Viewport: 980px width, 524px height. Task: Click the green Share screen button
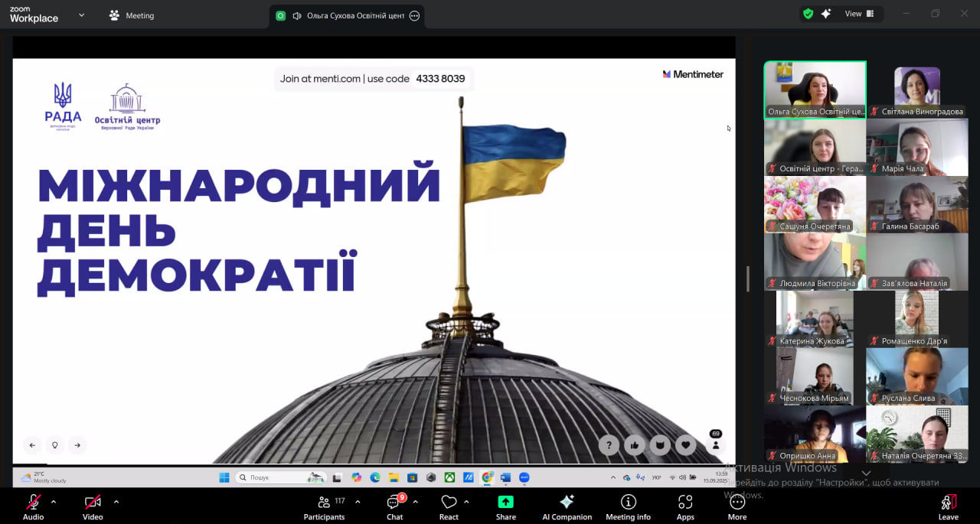point(505,506)
